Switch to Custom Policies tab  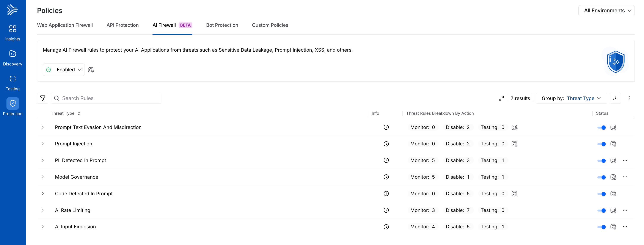[x=270, y=25]
